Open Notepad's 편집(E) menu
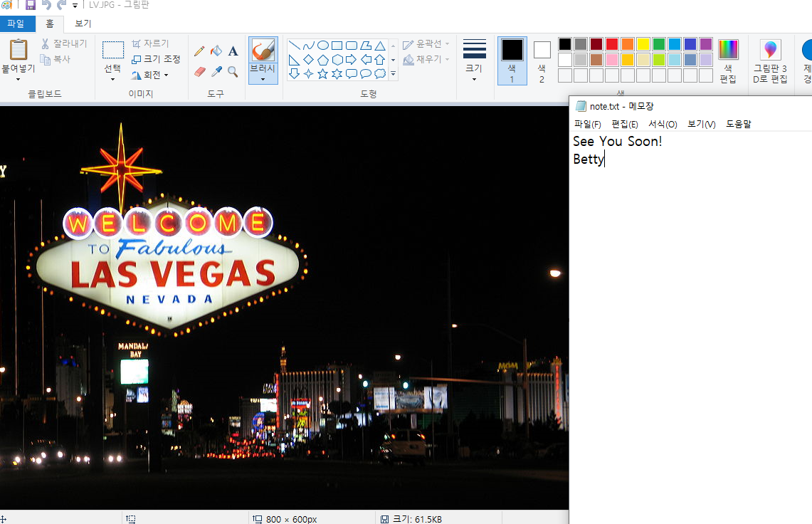Viewport: 812px width, 524px height. coord(625,125)
